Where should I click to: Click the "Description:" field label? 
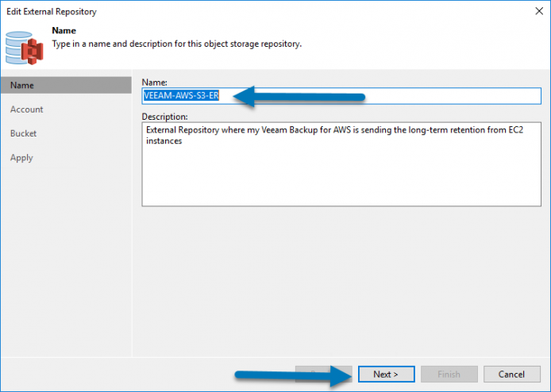pos(164,117)
